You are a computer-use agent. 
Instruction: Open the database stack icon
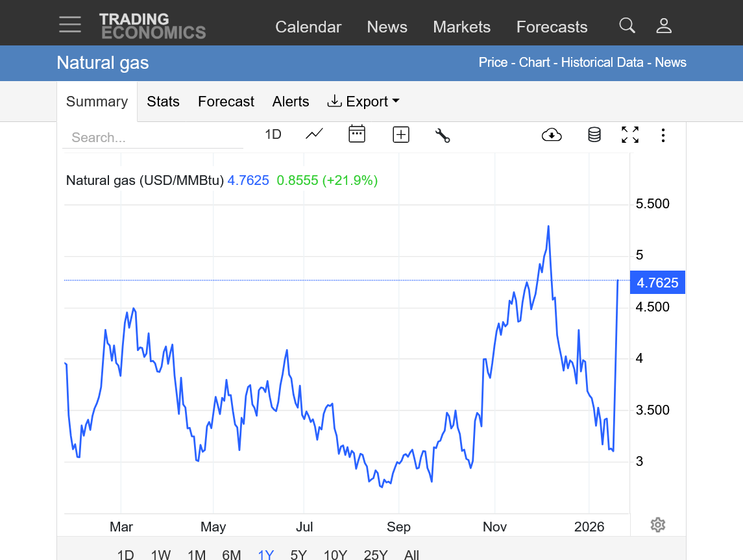tap(594, 135)
